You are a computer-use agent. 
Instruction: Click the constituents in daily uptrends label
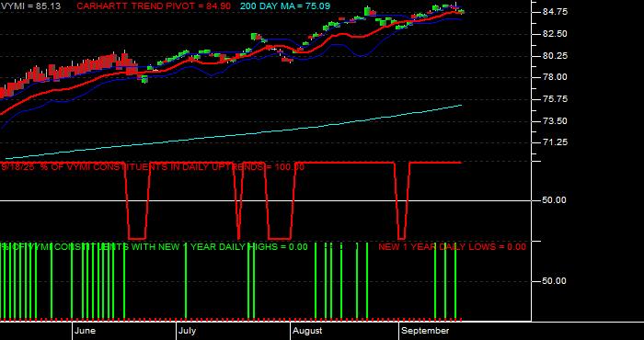[x=153, y=167]
